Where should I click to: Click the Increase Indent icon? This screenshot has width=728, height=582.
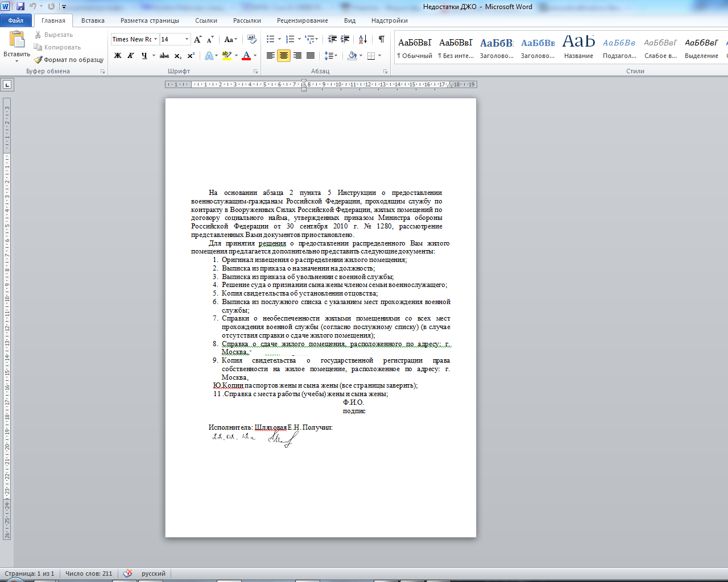tap(345, 39)
